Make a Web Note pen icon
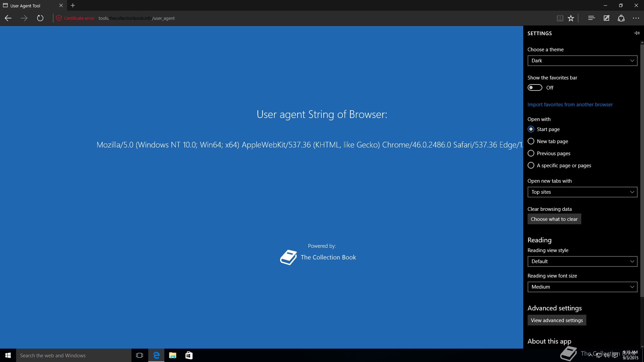This screenshot has height=362, width=644. pyautogui.click(x=606, y=18)
